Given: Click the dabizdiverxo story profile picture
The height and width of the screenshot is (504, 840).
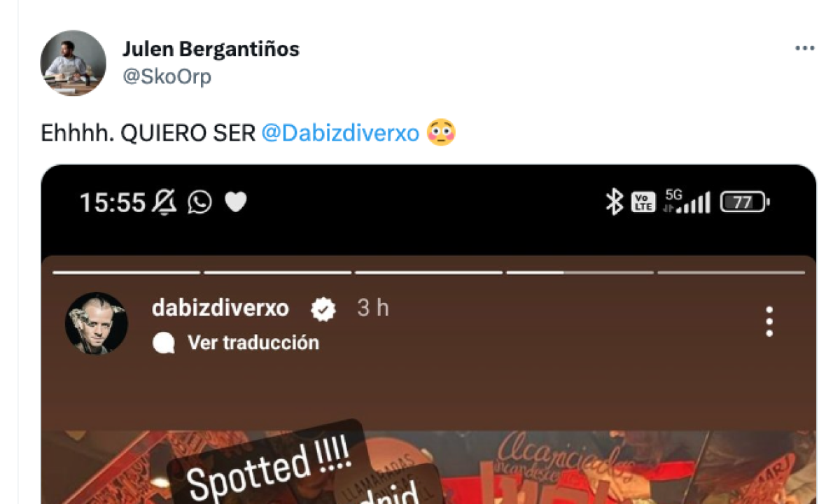Looking at the screenshot, I should click(97, 323).
